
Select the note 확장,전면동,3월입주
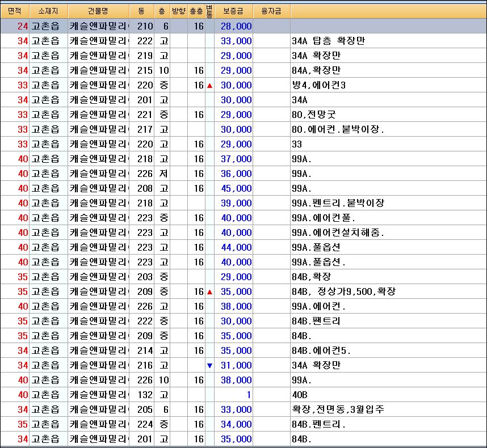[338, 409]
